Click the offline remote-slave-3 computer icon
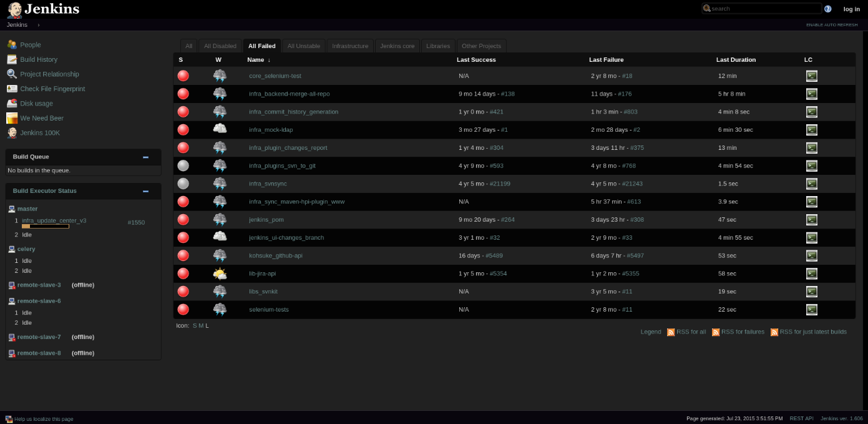The height and width of the screenshot is (424, 868). click(x=12, y=285)
